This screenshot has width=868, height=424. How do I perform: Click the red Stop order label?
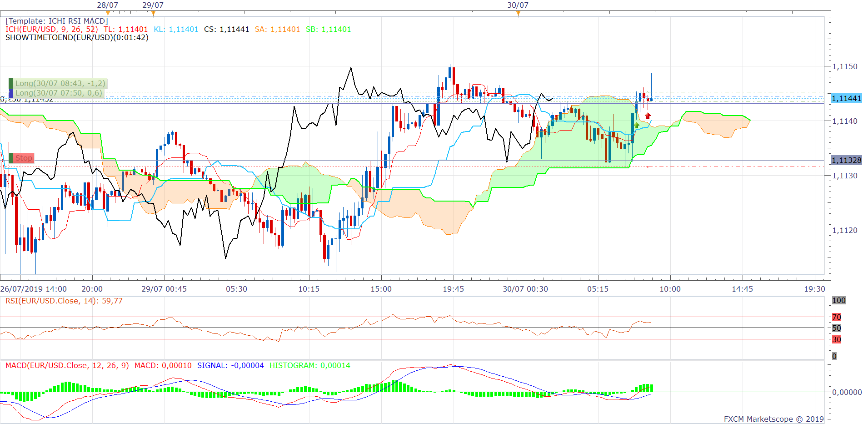tap(24, 158)
